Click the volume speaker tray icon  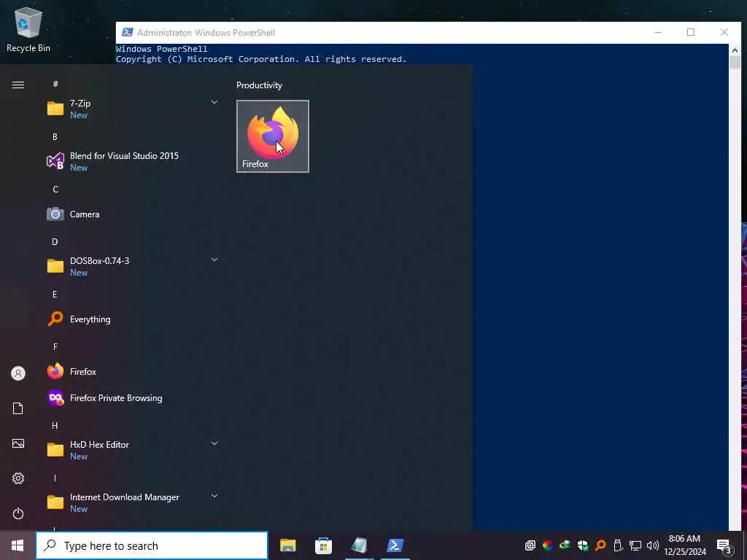tap(653, 545)
